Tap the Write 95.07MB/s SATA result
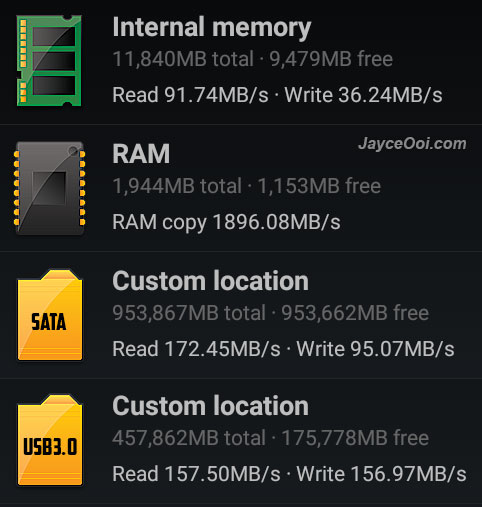 (x=375, y=349)
